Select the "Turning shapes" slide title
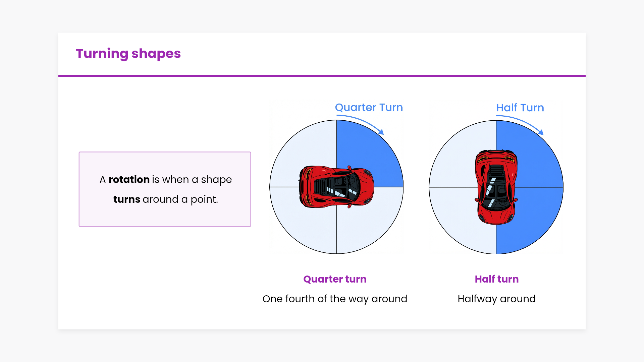644x362 pixels. click(x=128, y=54)
